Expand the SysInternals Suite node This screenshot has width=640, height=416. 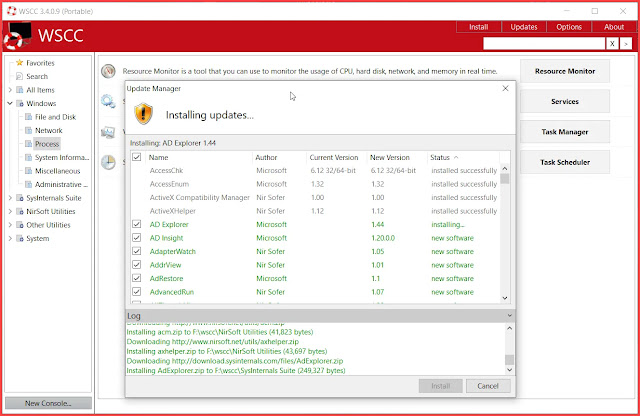coord(10,198)
